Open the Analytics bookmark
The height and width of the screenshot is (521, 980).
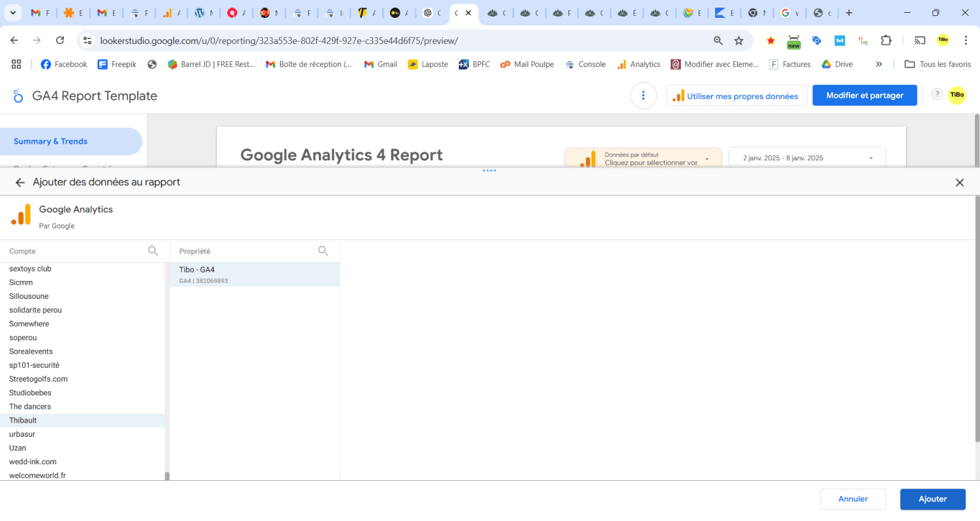click(x=638, y=64)
